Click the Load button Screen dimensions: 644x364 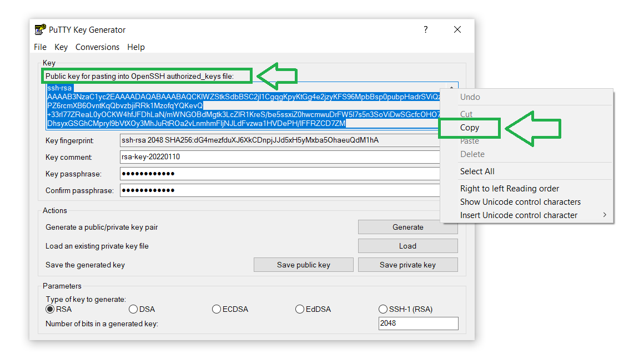point(408,246)
